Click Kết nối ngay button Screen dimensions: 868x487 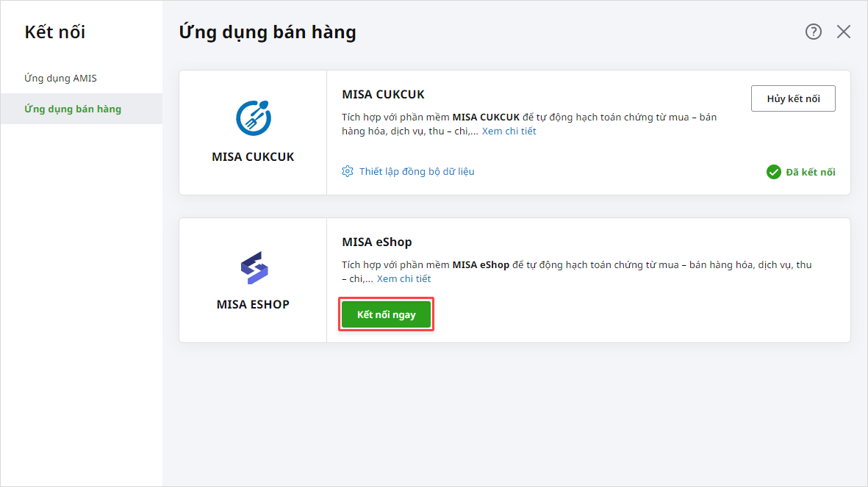click(386, 314)
